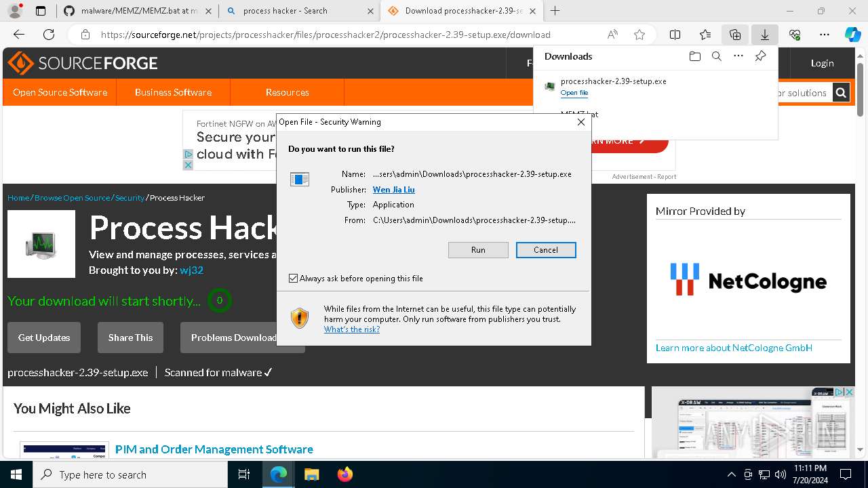Click the Get Updates button
This screenshot has height=488, width=868.
44,338
